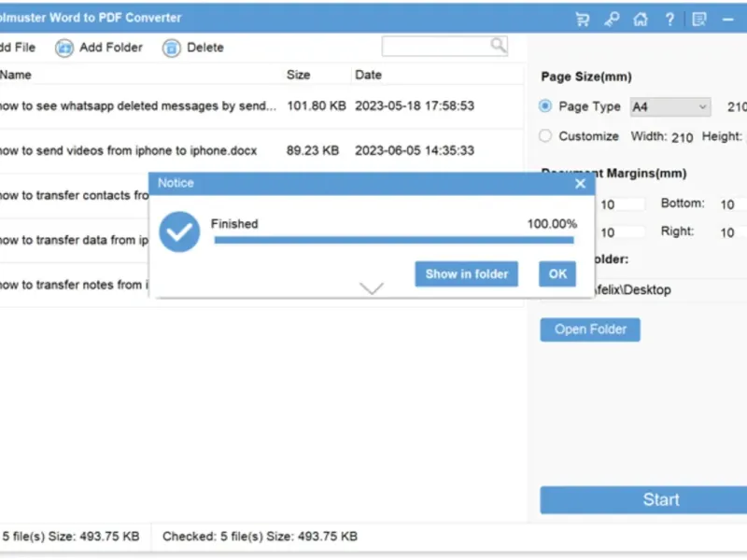Click date 2023-05-18 17:58:53
Viewport: 747px width, 560px height.
pyautogui.click(x=415, y=105)
